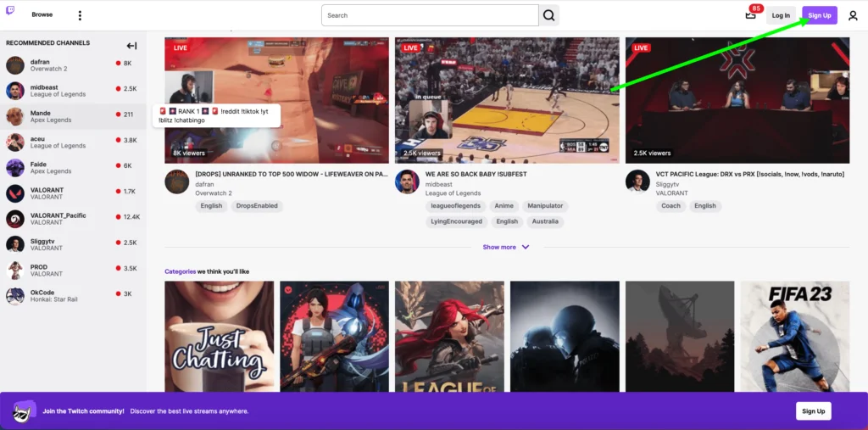Click VALORANT_Pacific's 12.4K viewer count

131,216
